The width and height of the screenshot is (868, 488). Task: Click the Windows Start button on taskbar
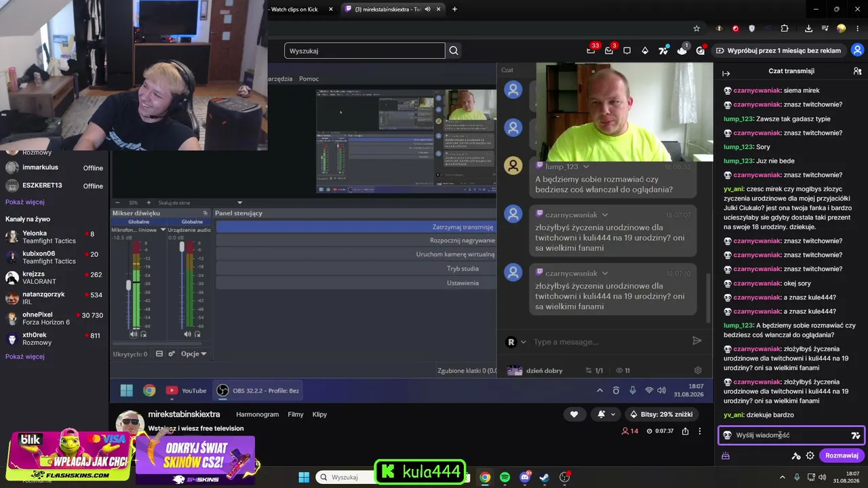[x=304, y=477]
